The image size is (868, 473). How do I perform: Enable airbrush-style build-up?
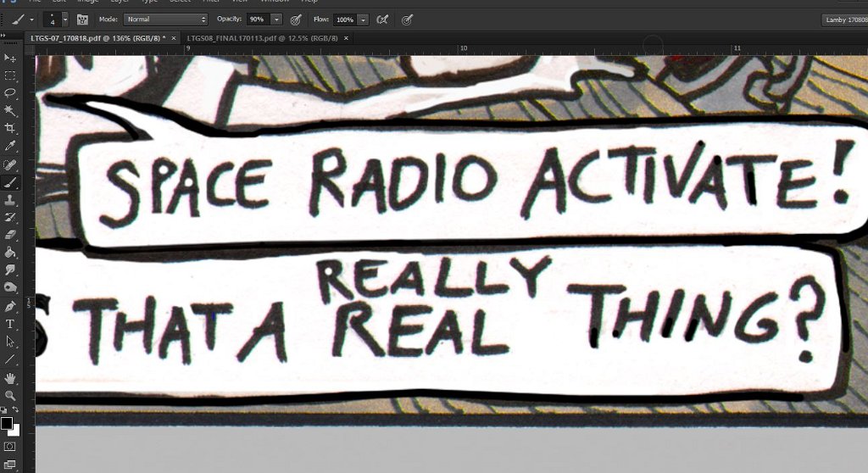click(382, 19)
